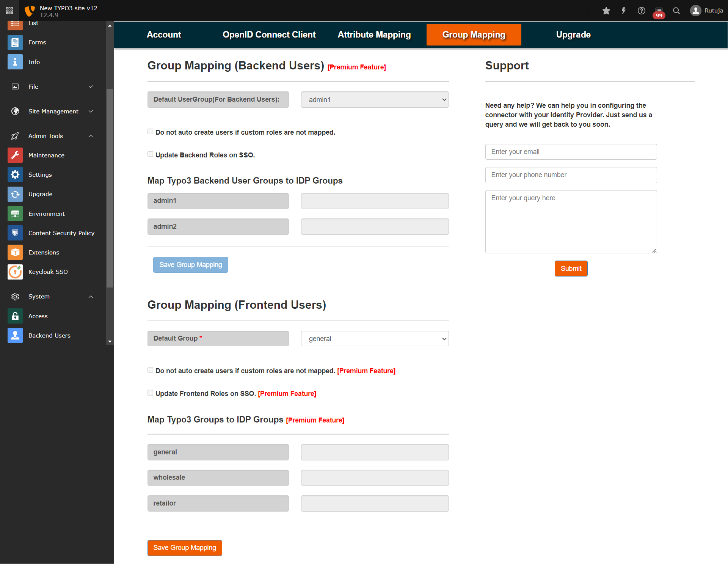Open Content Security Policy shield icon
Viewport: 728px width, 564px height.
[x=15, y=233]
